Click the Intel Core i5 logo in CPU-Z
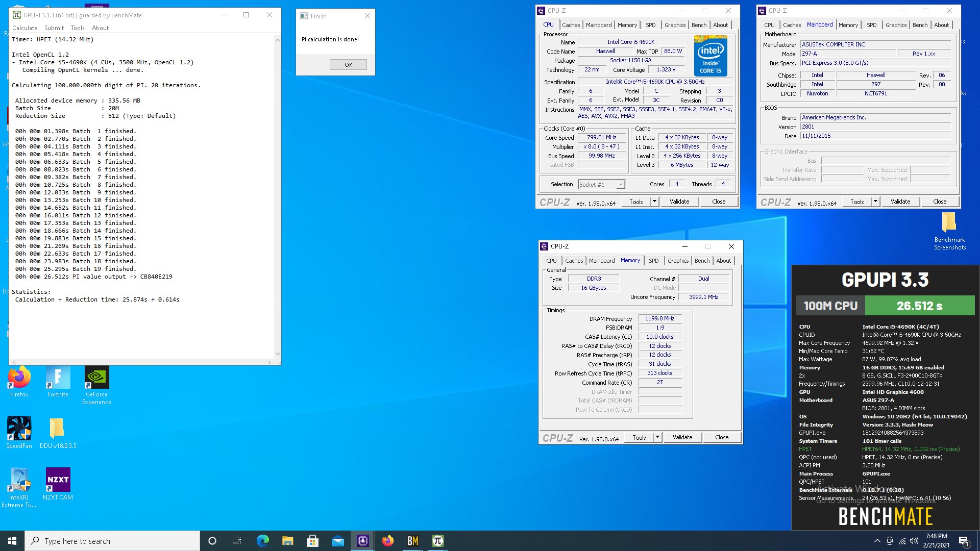Image resolution: width=980 pixels, height=551 pixels. coord(710,56)
